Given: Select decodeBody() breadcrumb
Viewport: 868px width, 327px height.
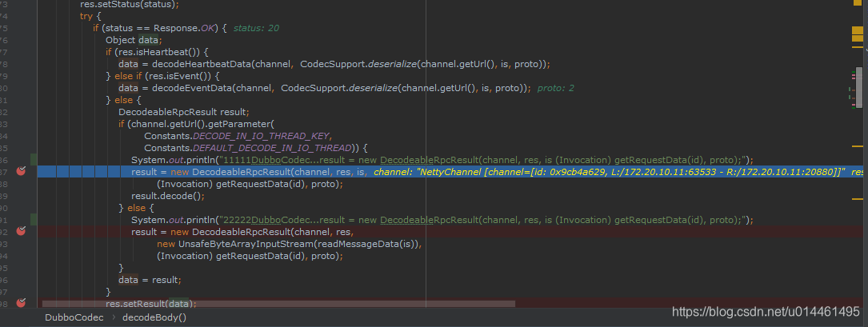Looking at the screenshot, I should (154, 317).
